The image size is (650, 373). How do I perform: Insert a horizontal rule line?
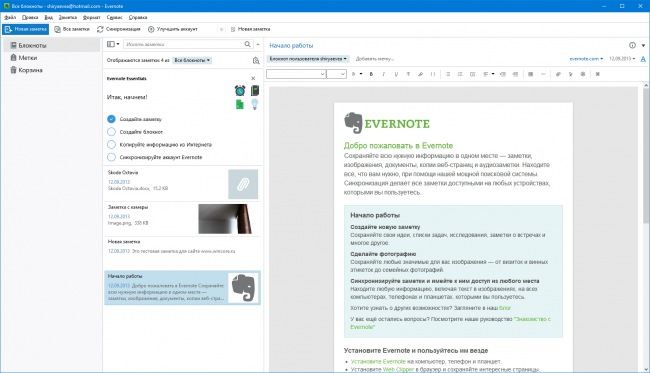(543, 74)
